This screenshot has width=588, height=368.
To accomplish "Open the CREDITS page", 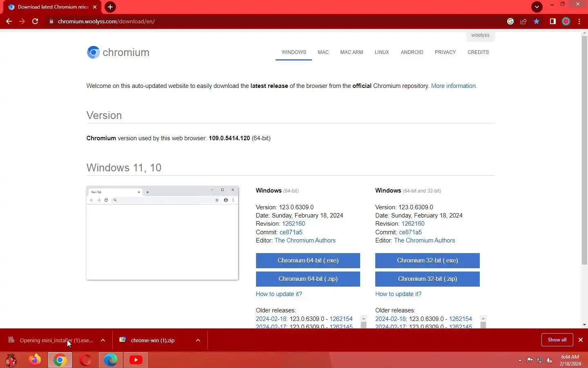I will (478, 52).
